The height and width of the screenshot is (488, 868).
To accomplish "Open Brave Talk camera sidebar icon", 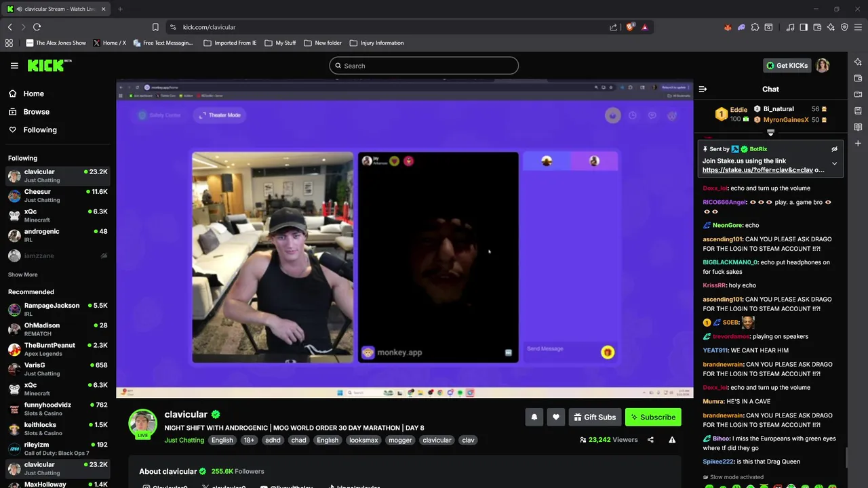I will pyautogui.click(x=858, y=94).
